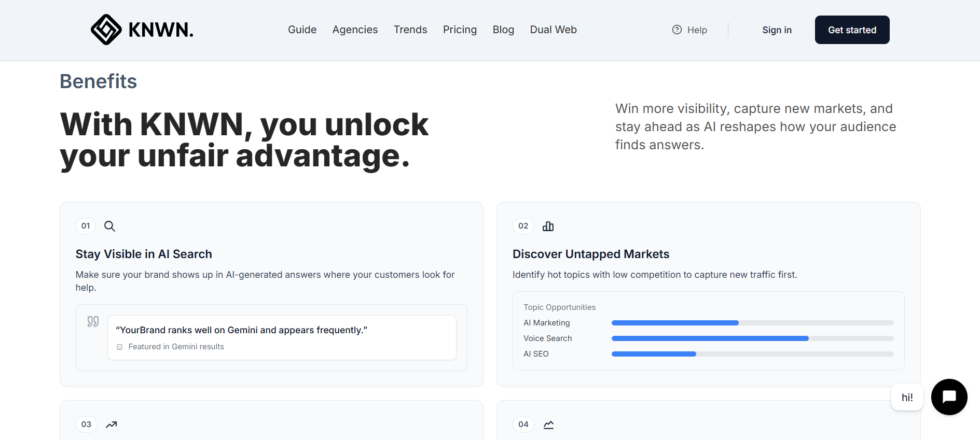Click the AI Marketing label

click(546, 323)
